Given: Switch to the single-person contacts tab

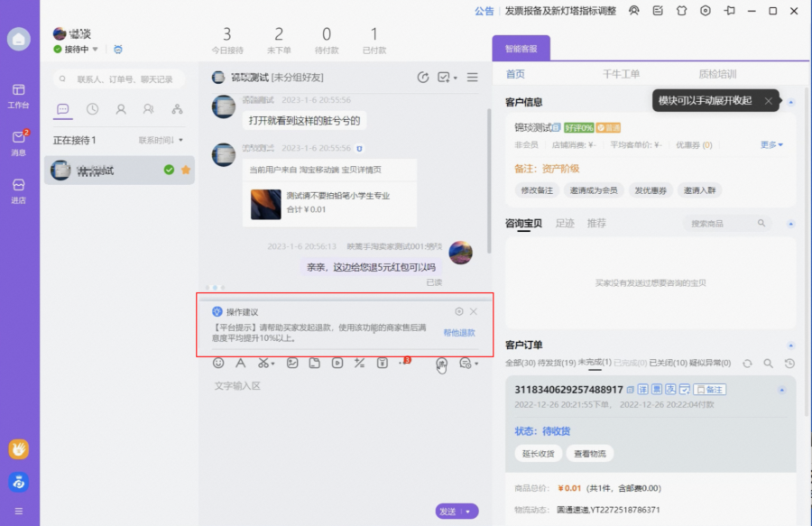Looking at the screenshot, I should [x=121, y=109].
